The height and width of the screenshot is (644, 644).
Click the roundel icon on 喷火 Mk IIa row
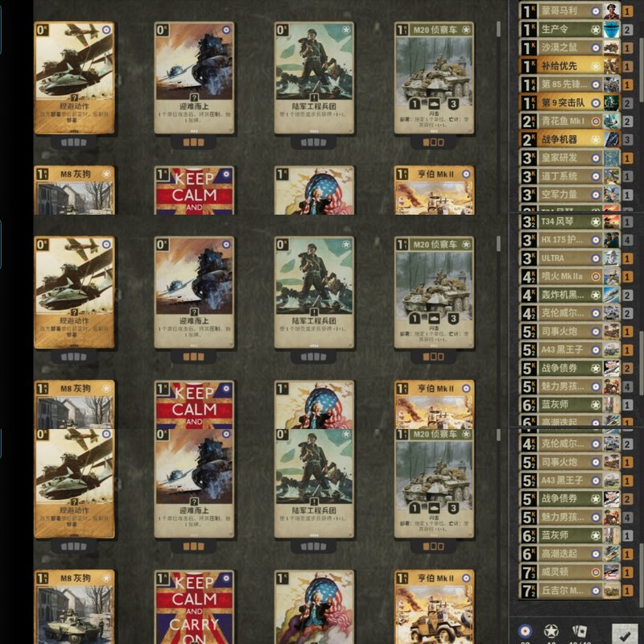596,276
